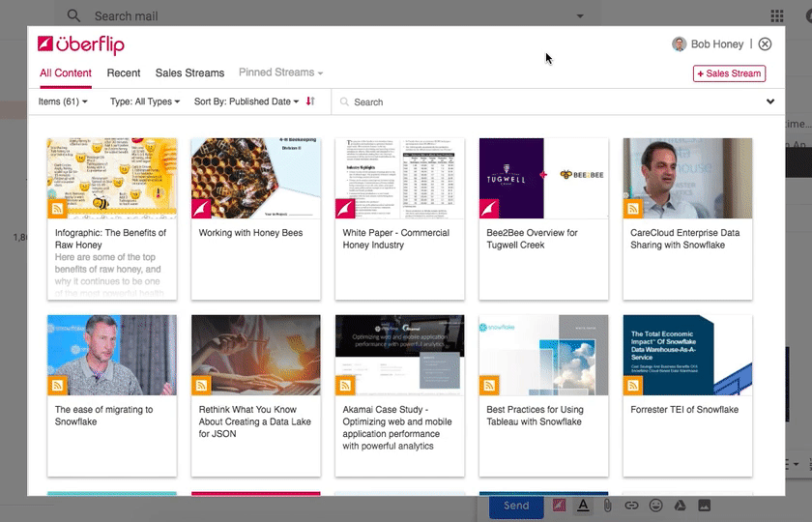Screen dimensions: 812x522
Task: Click the + Sales Stream button
Action: coord(729,73)
